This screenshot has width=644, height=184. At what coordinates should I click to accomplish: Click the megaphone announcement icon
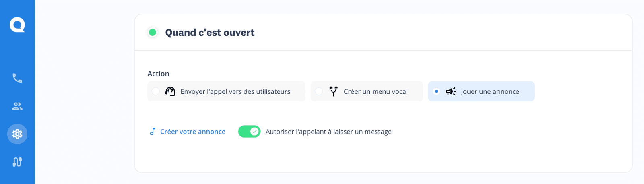pos(451,91)
